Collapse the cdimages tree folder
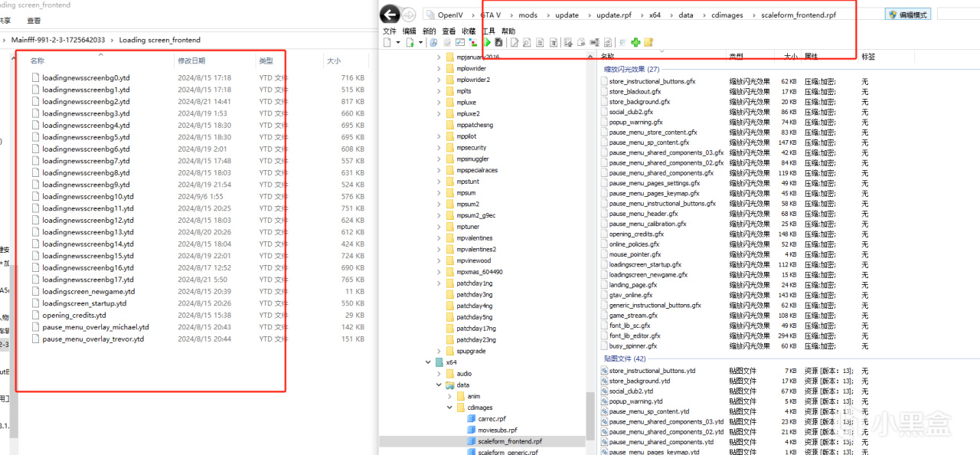Screen dimensions: 980x455 (450, 408)
